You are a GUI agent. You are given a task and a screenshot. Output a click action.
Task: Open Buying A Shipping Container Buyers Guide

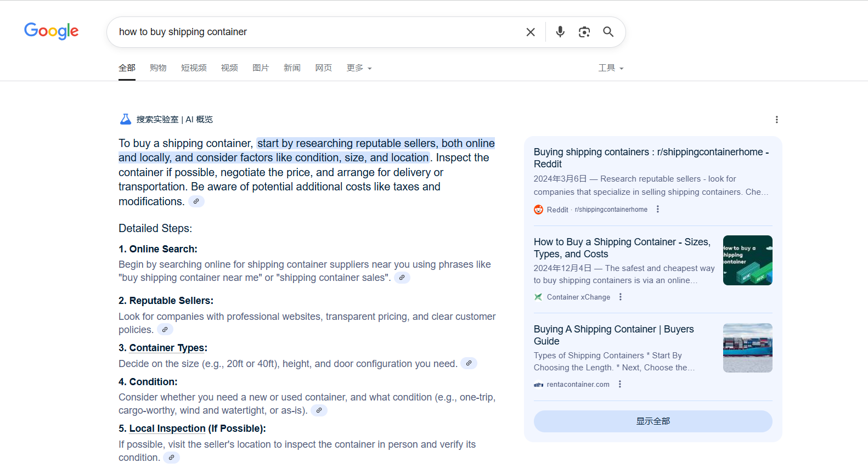tap(613, 335)
